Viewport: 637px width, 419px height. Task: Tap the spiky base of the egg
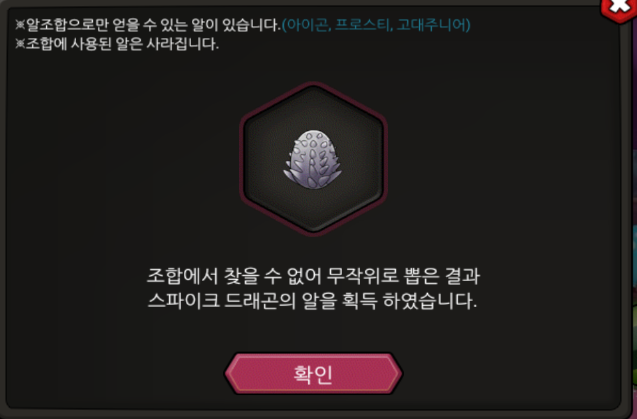[x=313, y=177]
